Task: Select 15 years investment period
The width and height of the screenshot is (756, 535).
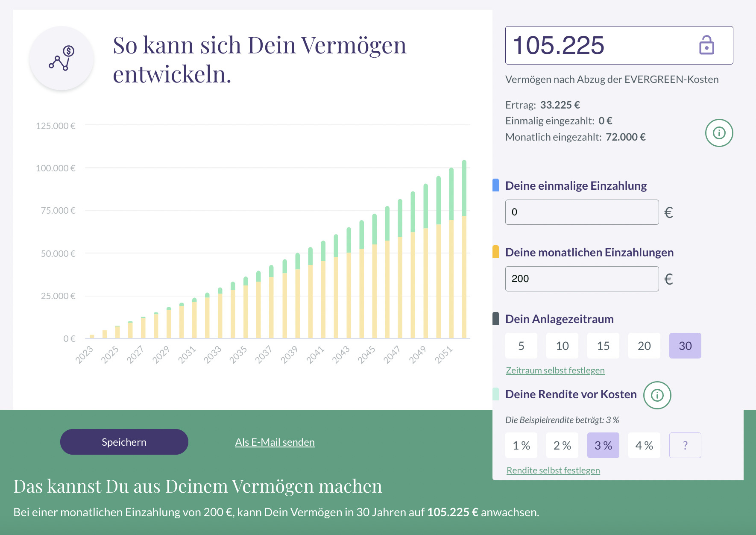Action: tap(603, 346)
